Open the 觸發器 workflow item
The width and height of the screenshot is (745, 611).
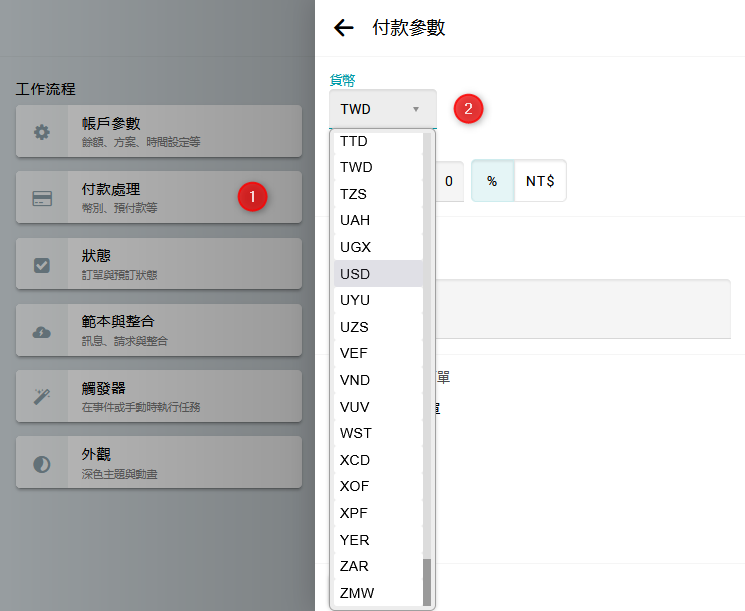coord(160,396)
